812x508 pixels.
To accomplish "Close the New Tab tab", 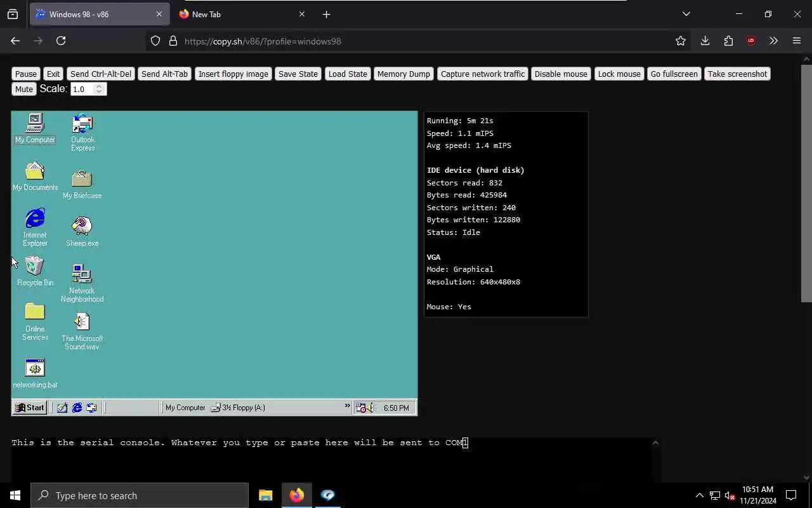I will click(x=301, y=14).
